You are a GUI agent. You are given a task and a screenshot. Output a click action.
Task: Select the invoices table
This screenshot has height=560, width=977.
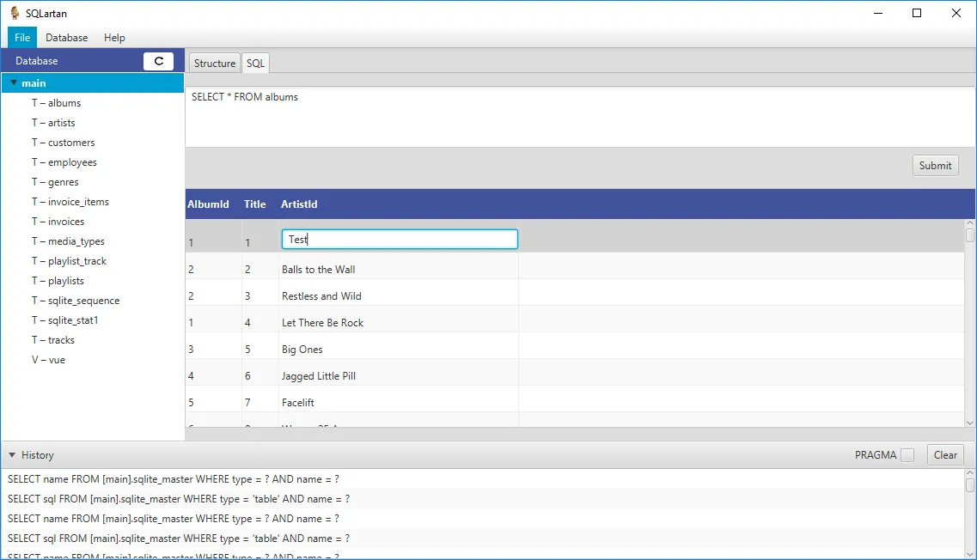pyautogui.click(x=92, y=222)
